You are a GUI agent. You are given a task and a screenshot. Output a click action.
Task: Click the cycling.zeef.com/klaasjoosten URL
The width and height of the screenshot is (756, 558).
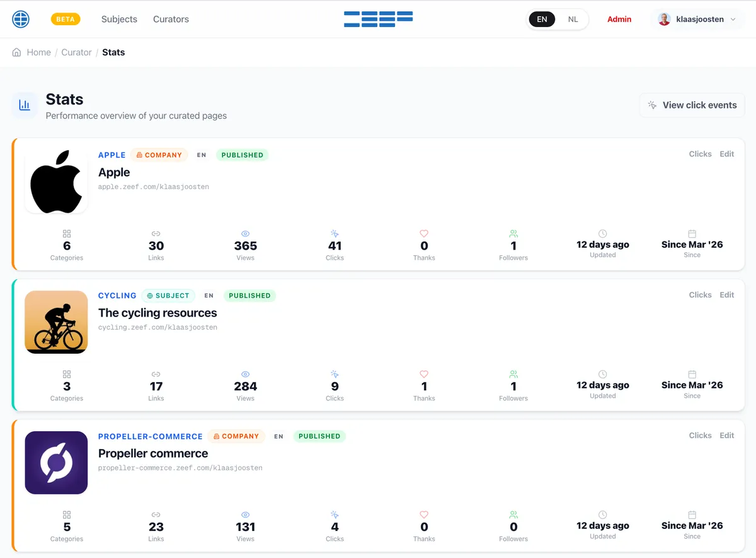pyautogui.click(x=157, y=328)
